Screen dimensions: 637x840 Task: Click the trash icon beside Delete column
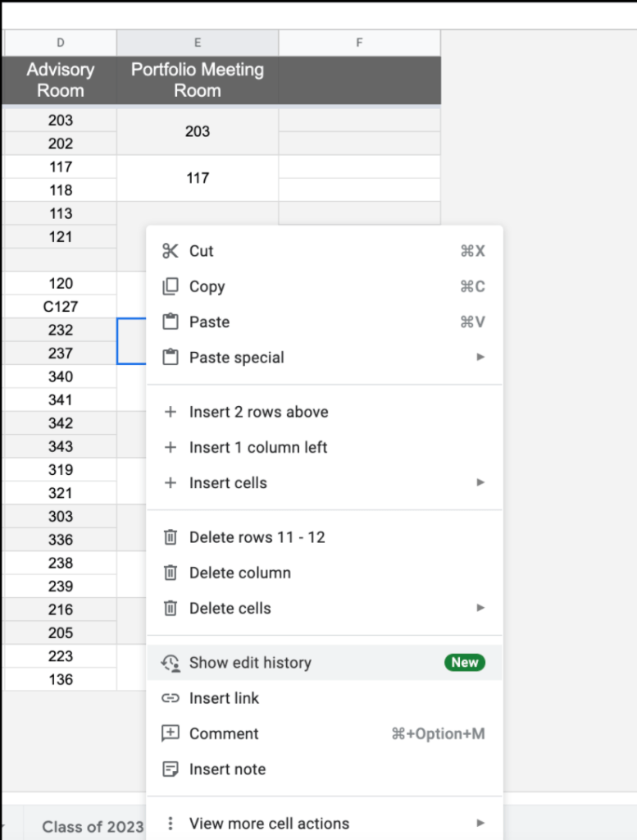171,573
